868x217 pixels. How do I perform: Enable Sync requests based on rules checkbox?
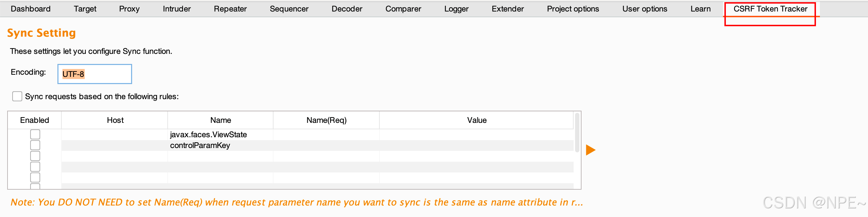(17, 96)
